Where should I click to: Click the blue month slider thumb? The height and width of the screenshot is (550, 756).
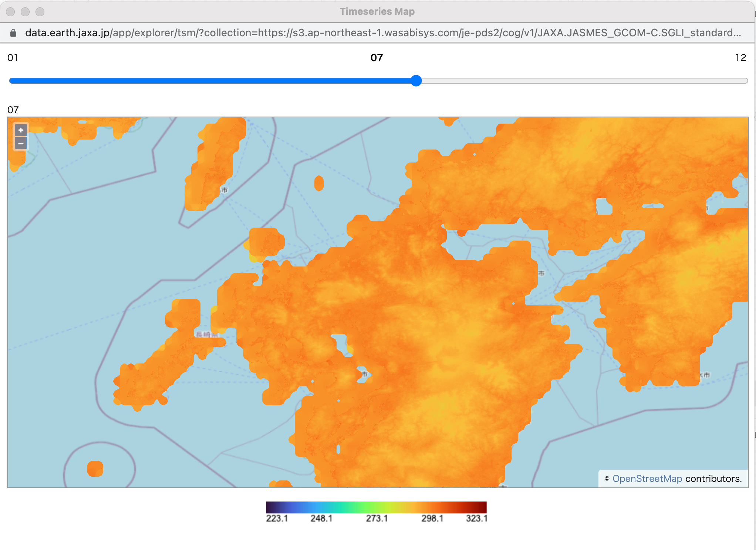coord(416,81)
